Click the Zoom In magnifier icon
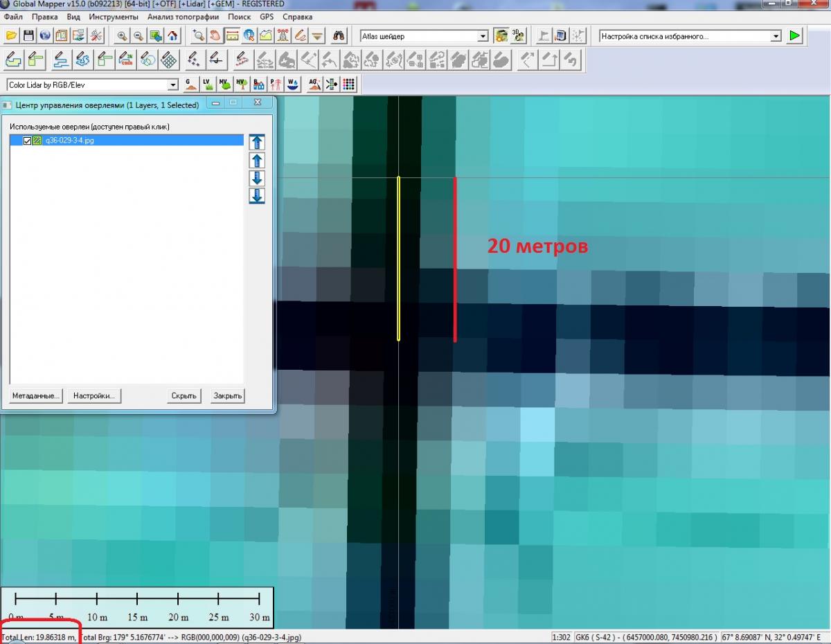 click(x=122, y=35)
